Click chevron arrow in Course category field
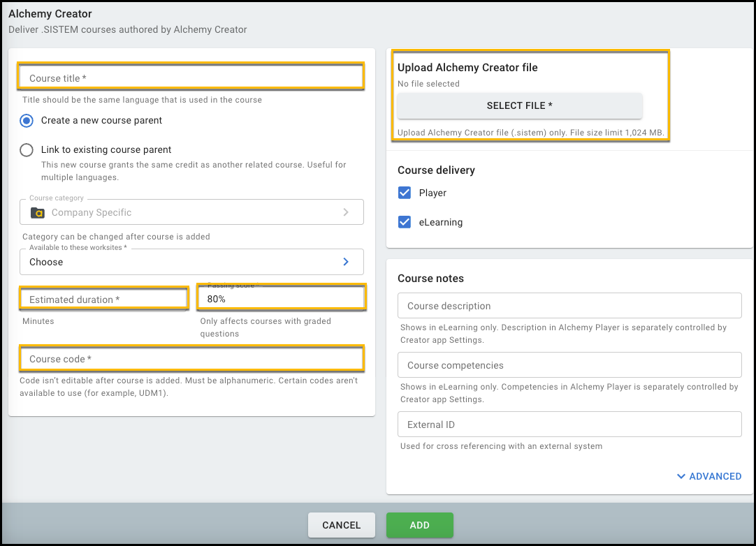The width and height of the screenshot is (756, 546). click(x=346, y=212)
